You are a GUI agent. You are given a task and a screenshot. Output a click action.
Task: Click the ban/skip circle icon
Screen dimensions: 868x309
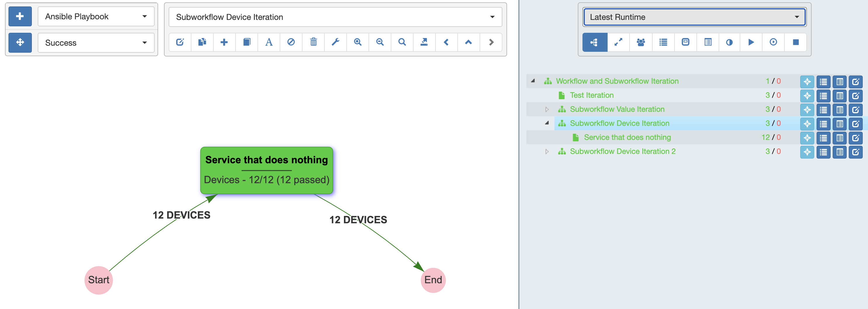point(291,42)
